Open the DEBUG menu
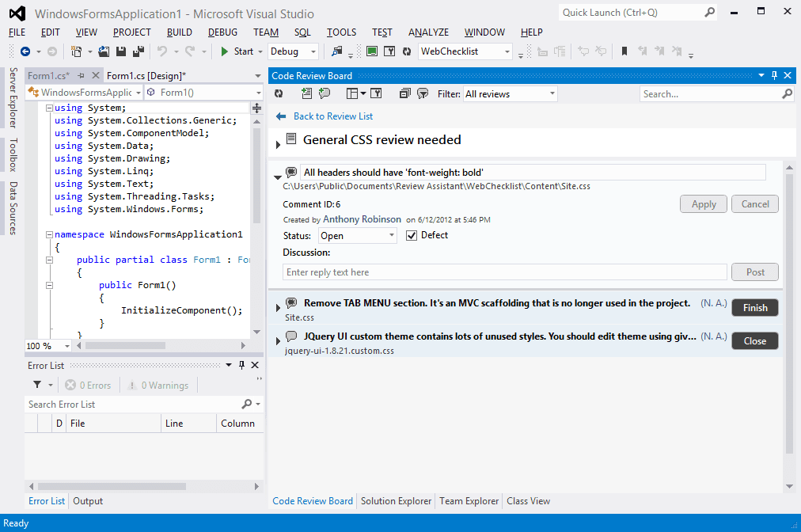 coord(222,32)
